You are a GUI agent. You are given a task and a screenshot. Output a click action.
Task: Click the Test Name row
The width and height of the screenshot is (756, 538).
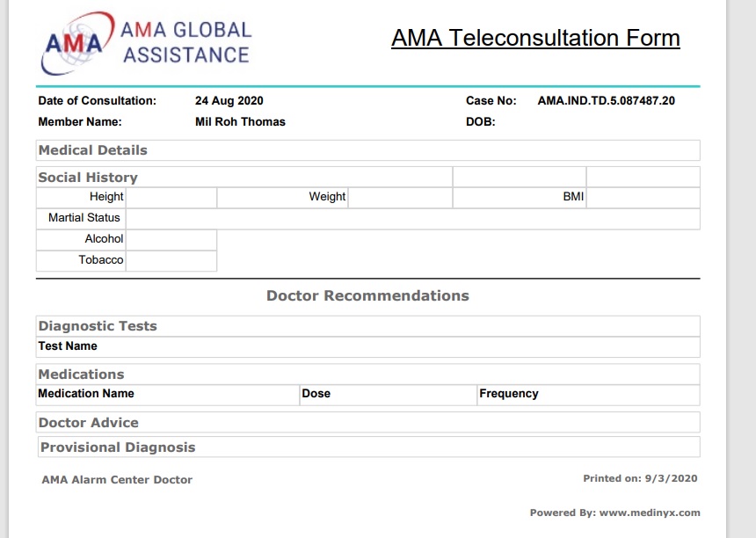point(367,347)
